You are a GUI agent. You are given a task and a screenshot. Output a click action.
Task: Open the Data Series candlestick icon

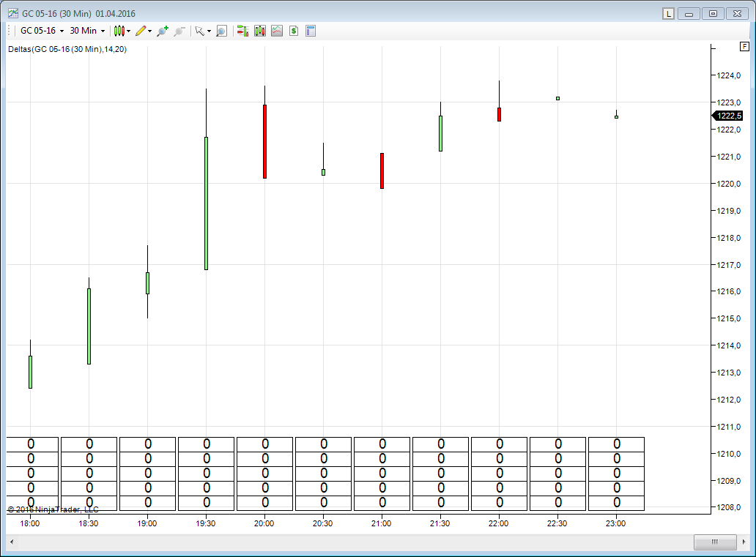260,31
